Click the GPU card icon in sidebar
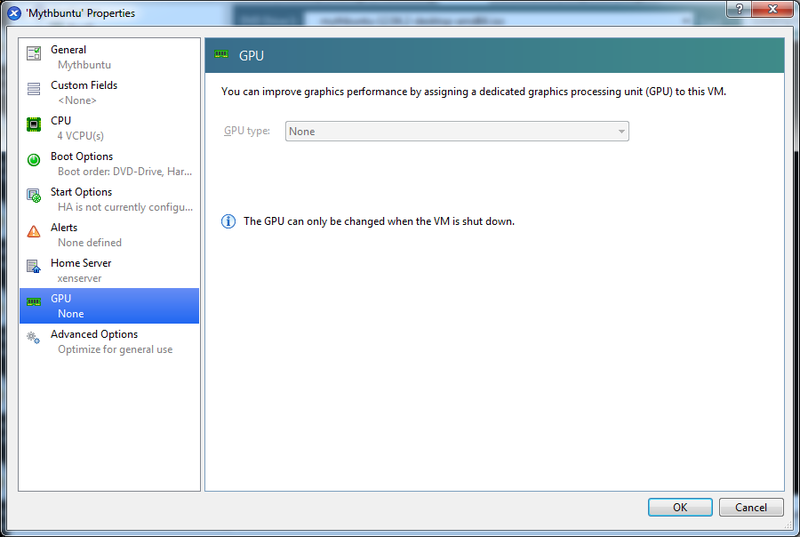Image resolution: width=800 pixels, height=537 pixels. pyautogui.click(x=34, y=302)
